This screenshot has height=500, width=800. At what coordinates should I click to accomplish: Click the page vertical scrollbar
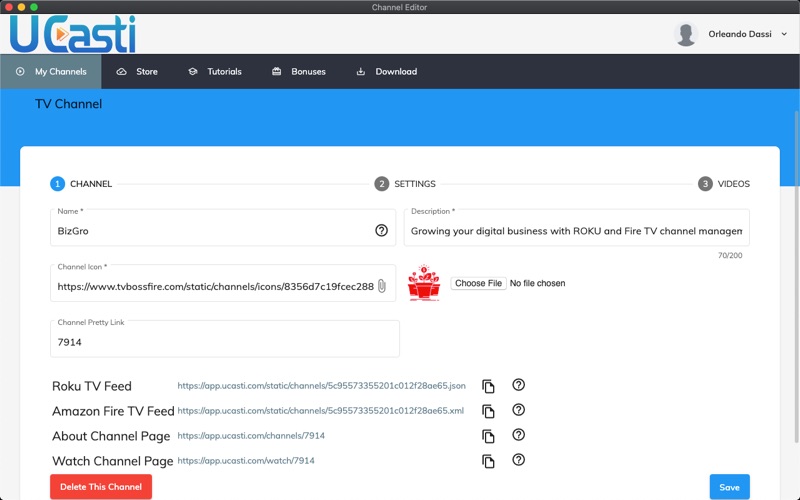click(796, 276)
